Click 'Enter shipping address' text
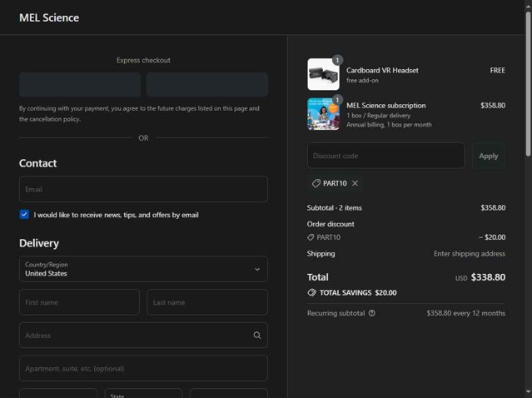 (470, 254)
